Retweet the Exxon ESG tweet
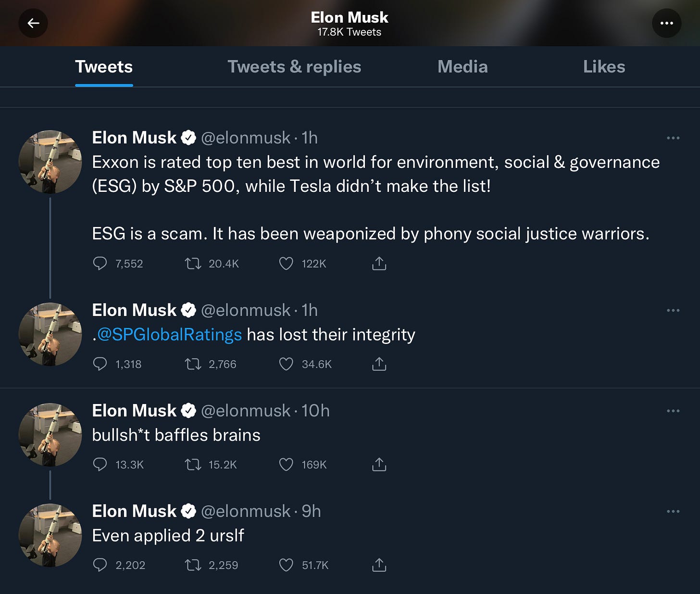The height and width of the screenshot is (594, 700). pyautogui.click(x=193, y=264)
